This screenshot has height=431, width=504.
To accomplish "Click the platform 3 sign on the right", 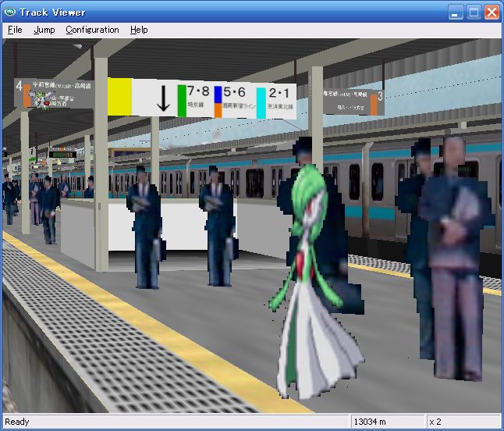I will [x=353, y=102].
